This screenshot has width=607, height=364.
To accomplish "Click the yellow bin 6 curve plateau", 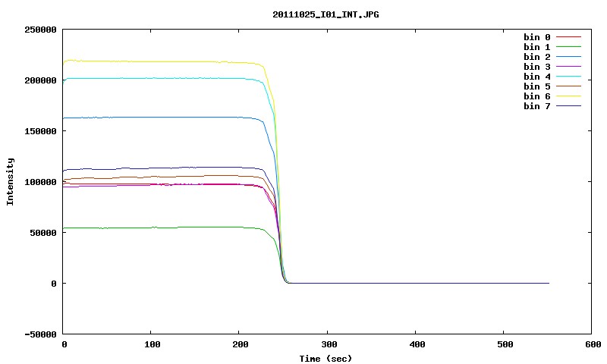I will pyautogui.click(x=162, y=61).
